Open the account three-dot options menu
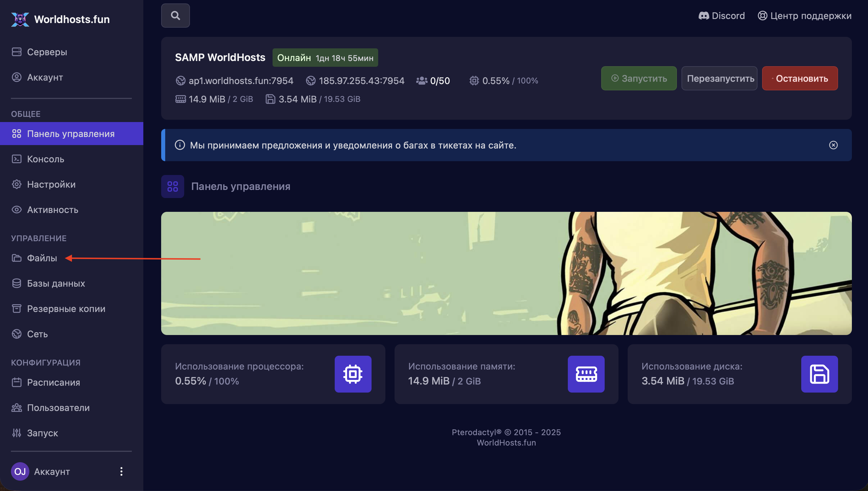Viewport: 868px width, 491px height. tap(121, 471)
